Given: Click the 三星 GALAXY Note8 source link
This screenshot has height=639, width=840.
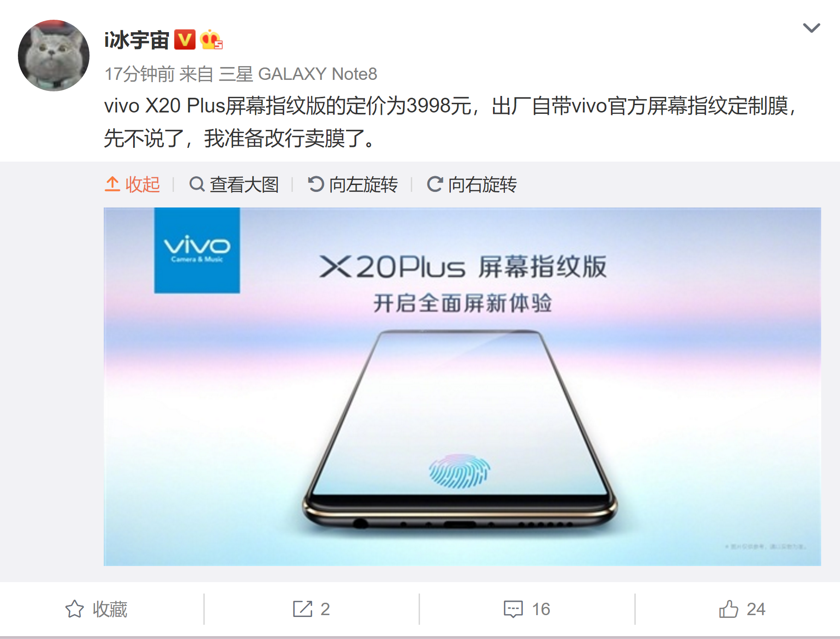Looking at the screenshot, I should (x=298, y=74).
